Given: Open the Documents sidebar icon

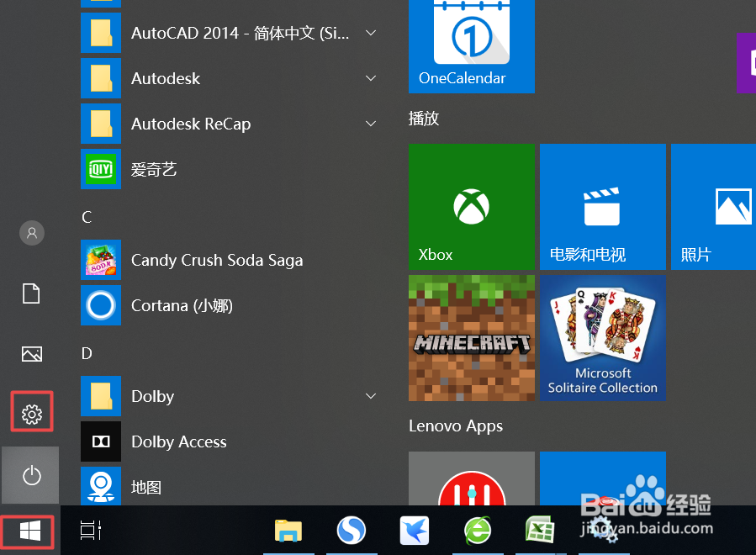Looking at the screenshot, I should (31, 293).
